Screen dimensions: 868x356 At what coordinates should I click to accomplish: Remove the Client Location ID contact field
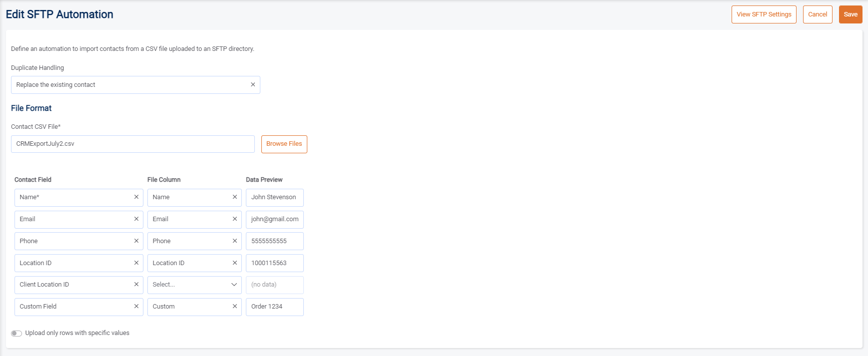[x=136, y=285]
